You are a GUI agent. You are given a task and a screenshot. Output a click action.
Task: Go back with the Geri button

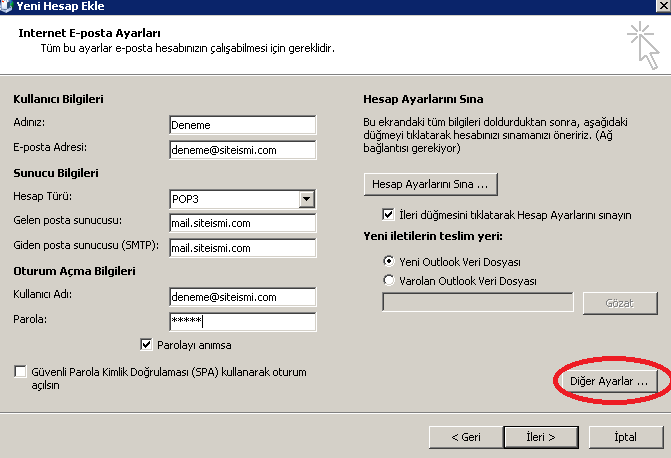click(x=466, y=437)
